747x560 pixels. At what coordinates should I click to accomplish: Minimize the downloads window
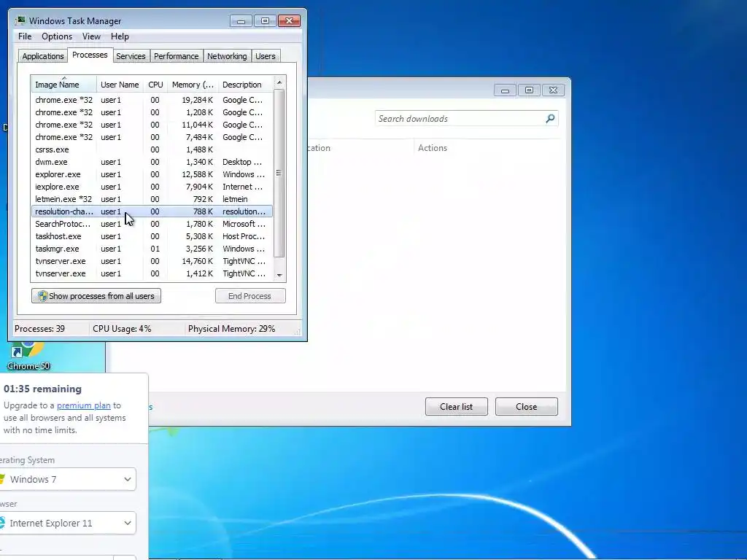[x=505, y=90]
